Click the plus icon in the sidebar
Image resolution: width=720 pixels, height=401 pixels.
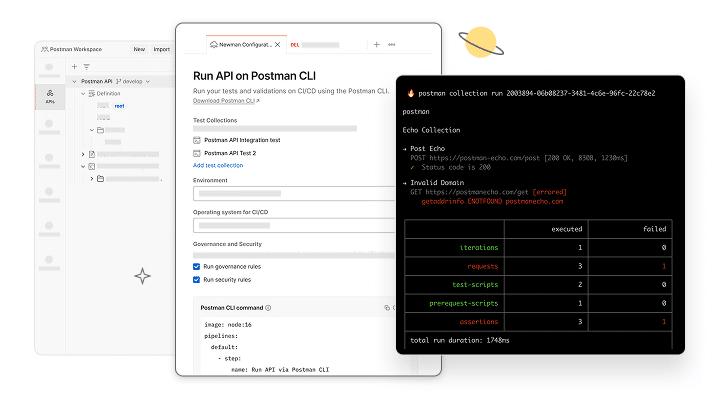[74, 67]
